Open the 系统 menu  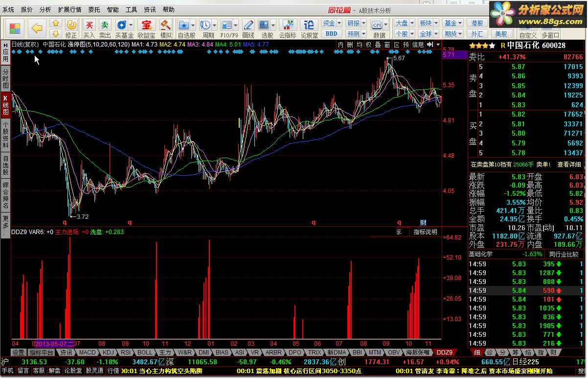(8, 9)
